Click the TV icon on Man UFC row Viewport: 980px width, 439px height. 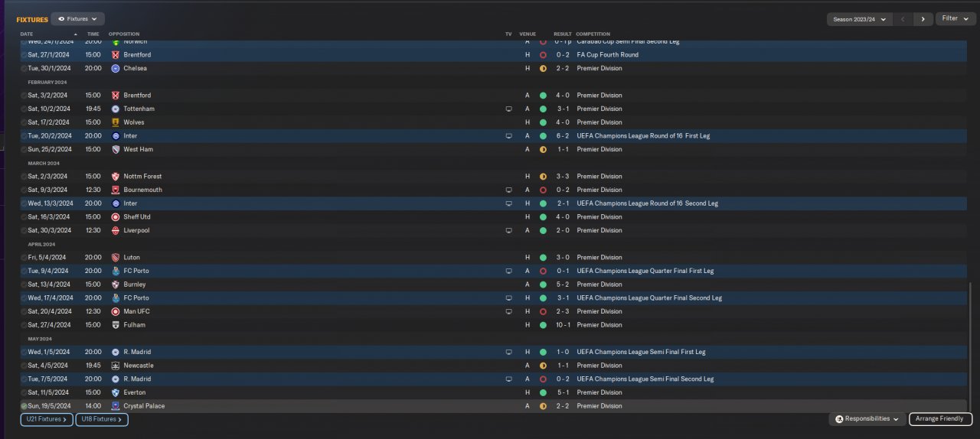tap(508, 311)
